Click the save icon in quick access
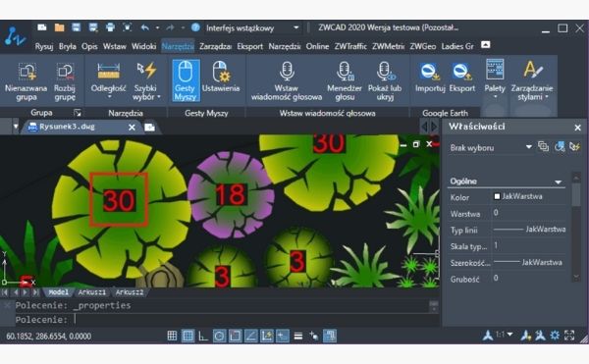This screenshot has width=589, height=364. coord(77,27)
